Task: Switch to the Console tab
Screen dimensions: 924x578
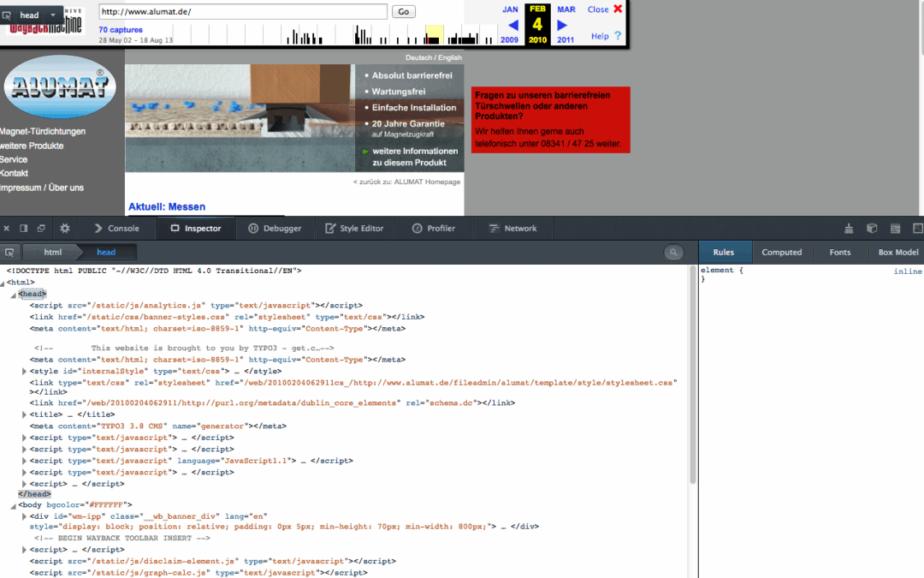Action: point(116,229)
